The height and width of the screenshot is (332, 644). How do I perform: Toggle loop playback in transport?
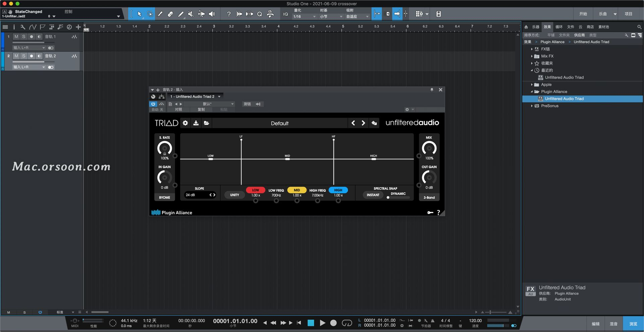347,323
